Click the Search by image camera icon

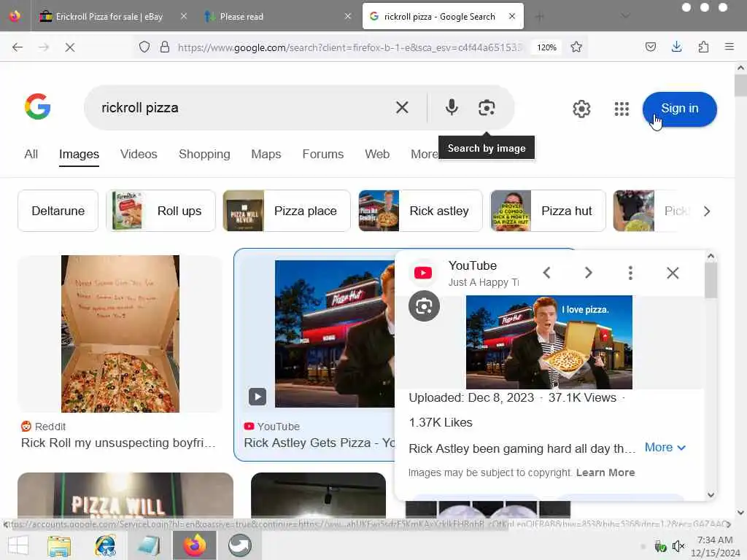point(487,108)
